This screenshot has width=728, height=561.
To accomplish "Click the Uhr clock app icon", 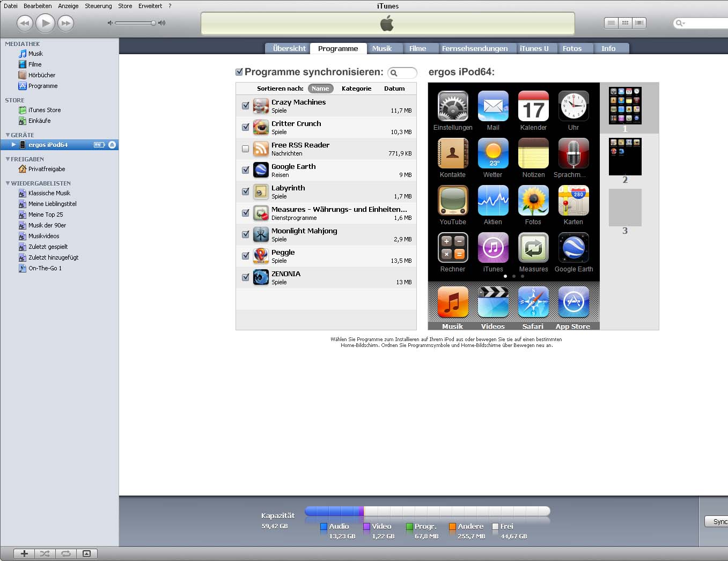I will (573, 106).
